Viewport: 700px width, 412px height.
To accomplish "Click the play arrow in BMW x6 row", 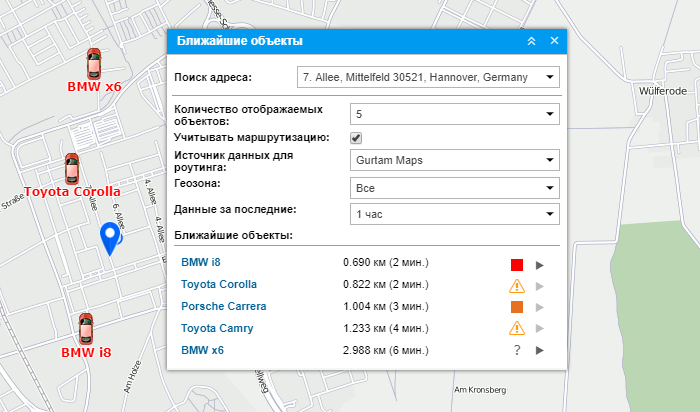I will click(539, 350).
